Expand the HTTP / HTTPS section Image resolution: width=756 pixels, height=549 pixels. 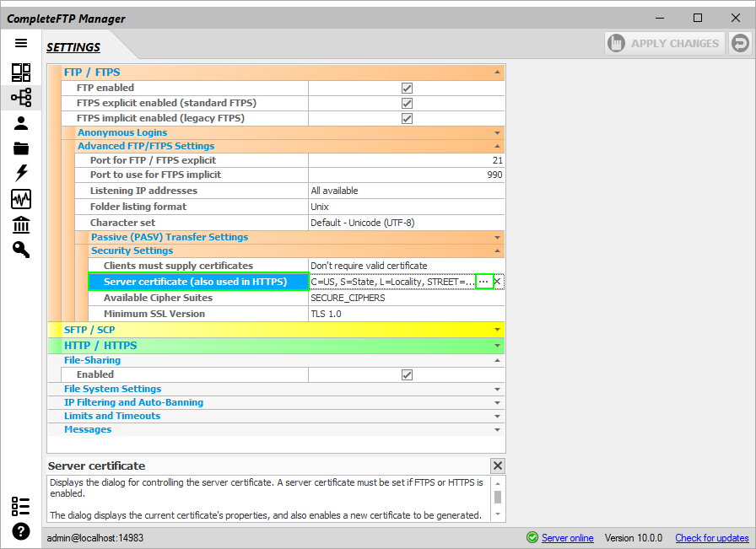point(497,346)
